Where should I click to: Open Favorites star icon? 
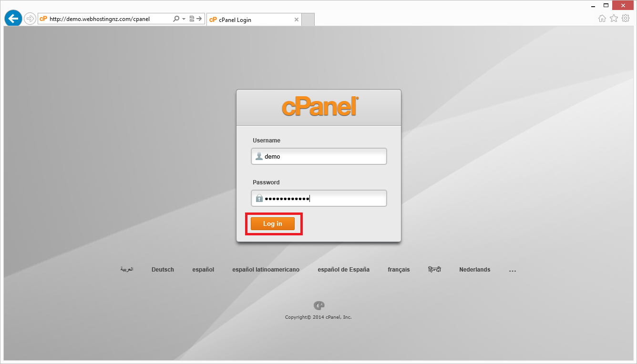pyautogui.click(x=614, y=18)
